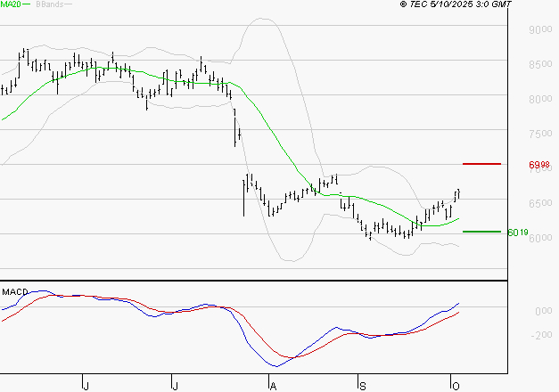This screenshot has height=392, width=559.
Task: Click the red 6998 resistance value label
Action: click(538, 165)
